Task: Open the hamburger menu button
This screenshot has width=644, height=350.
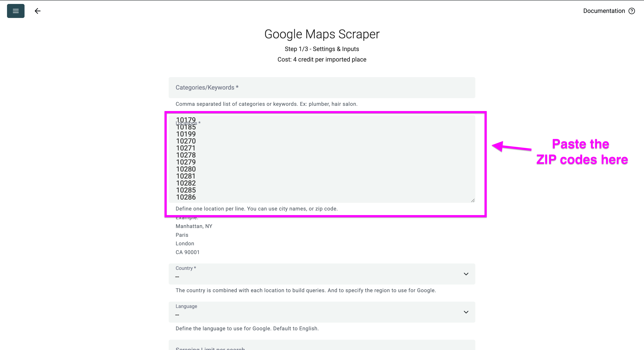Action: pyautogui.click(x=16, y=11)
